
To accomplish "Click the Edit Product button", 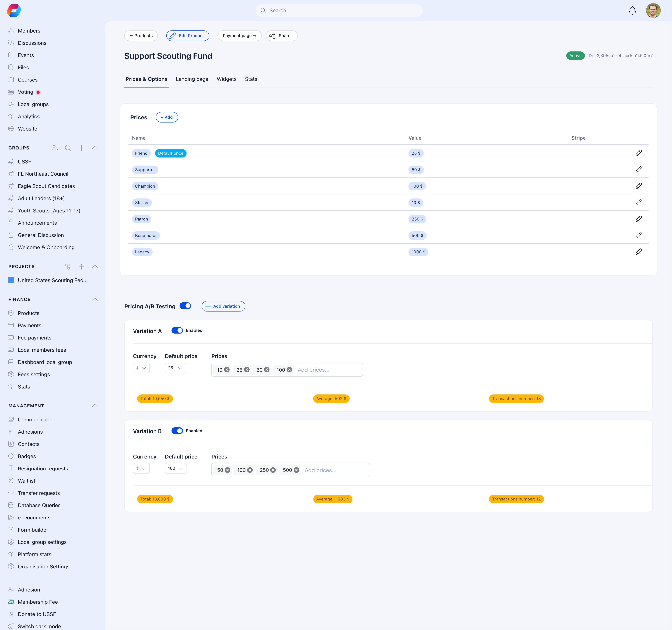I will click(x=188, y=36).
